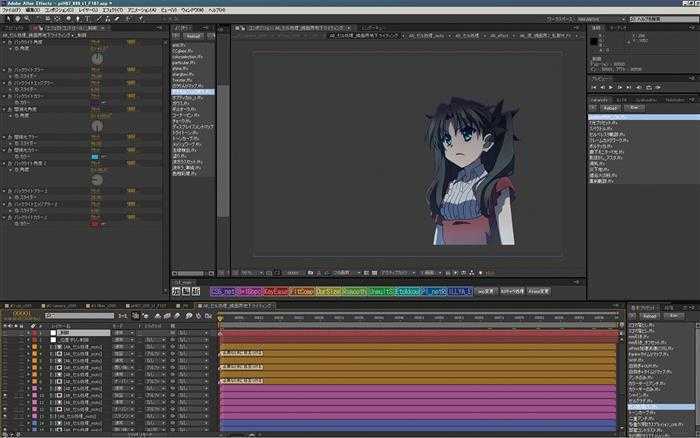Image resolution: width=700 pixels, height=438 pixels.
Task: Collapse the first effect group in Effect Controls
Action: point(4,42)
